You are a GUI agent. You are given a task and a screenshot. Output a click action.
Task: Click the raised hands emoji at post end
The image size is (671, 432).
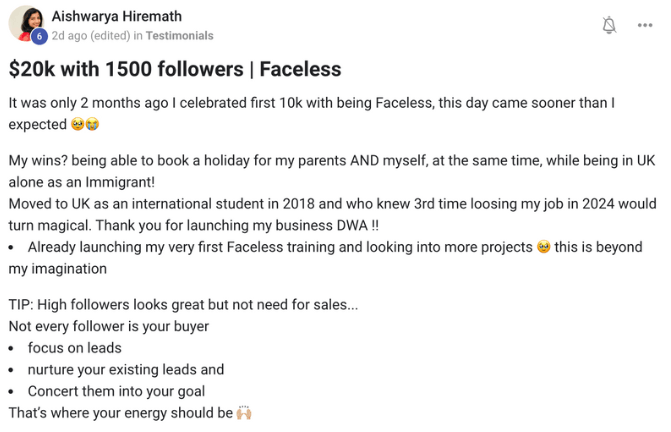242,413
